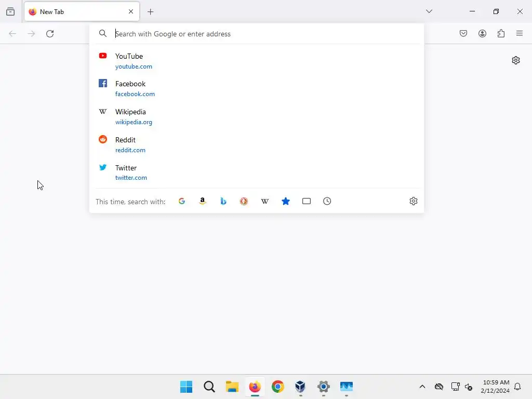
Task: Click the YouTube favicon in suggestions
Action: tap(103, 56)
